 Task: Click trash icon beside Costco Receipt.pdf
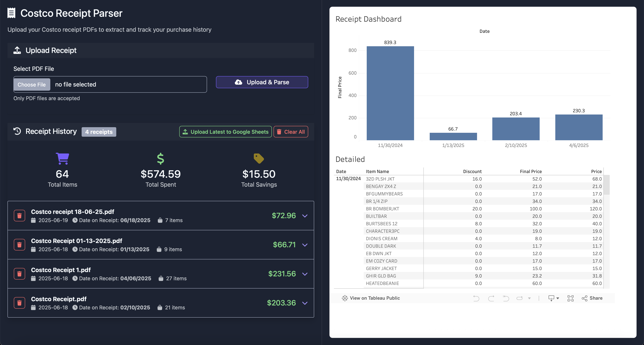[x=19, y=303]
